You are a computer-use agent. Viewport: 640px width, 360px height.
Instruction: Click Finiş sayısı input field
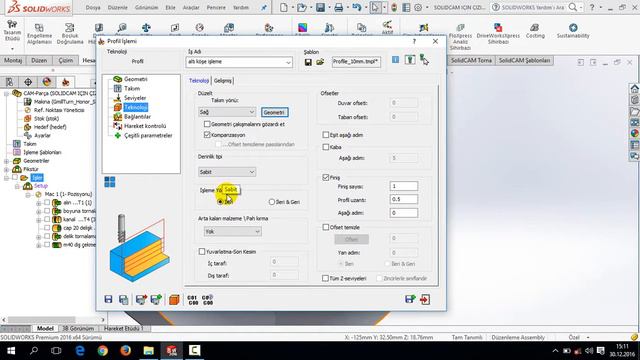pyautogui.click(x=404, y=186)
